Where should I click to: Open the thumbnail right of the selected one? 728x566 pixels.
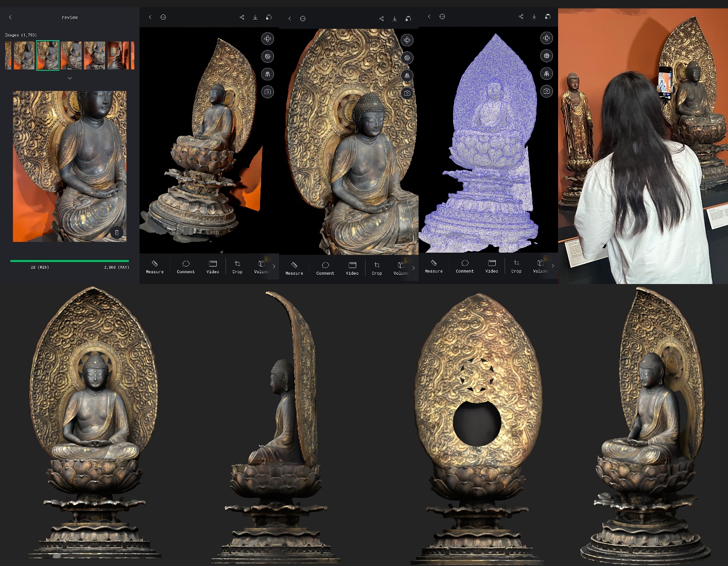pyautogui.click(x=72, y=56)
